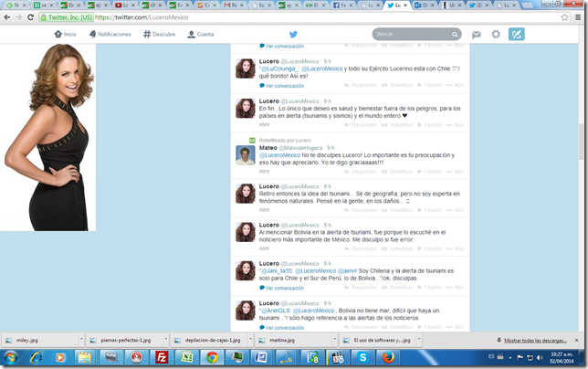Bookmark this page with the star icon

[x=564, y=17]
